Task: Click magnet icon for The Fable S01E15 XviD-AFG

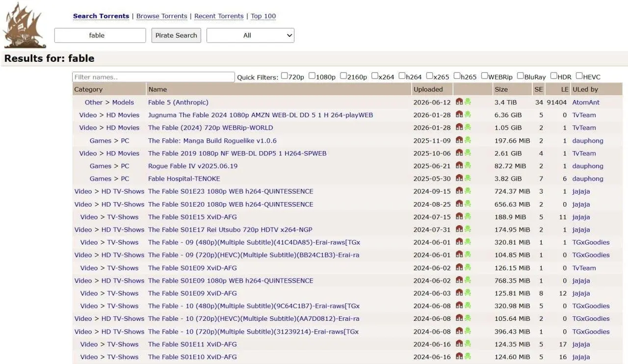Action: pyautogui.click(x=459, y=216)
